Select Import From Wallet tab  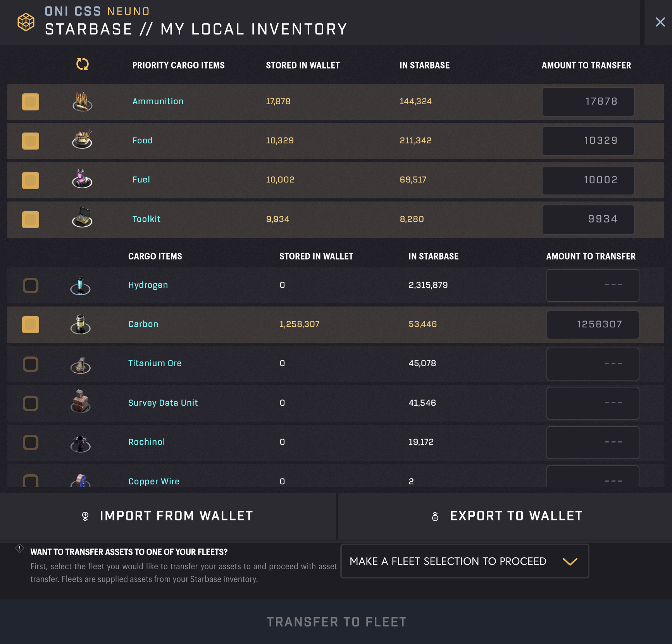click(168, 516)
